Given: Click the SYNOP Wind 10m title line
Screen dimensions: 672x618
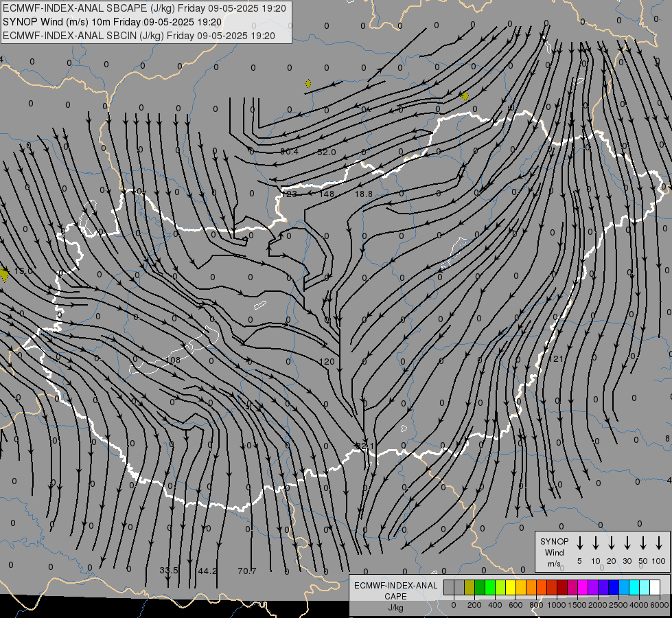Looking at the screenshot, I should [112, 22].
